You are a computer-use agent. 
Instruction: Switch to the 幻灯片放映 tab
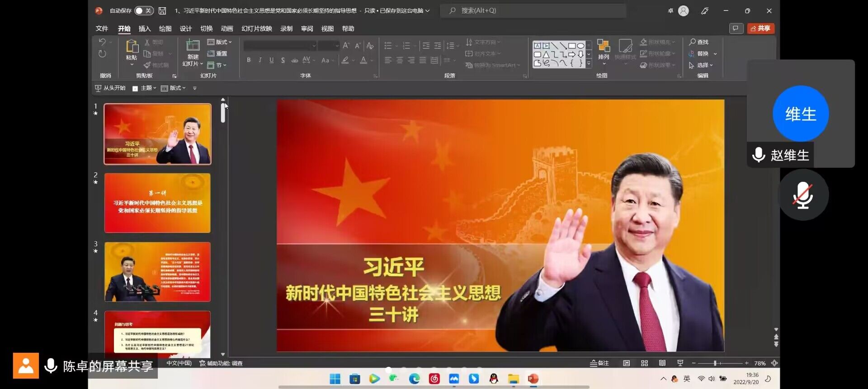click(x=256, y=28)
